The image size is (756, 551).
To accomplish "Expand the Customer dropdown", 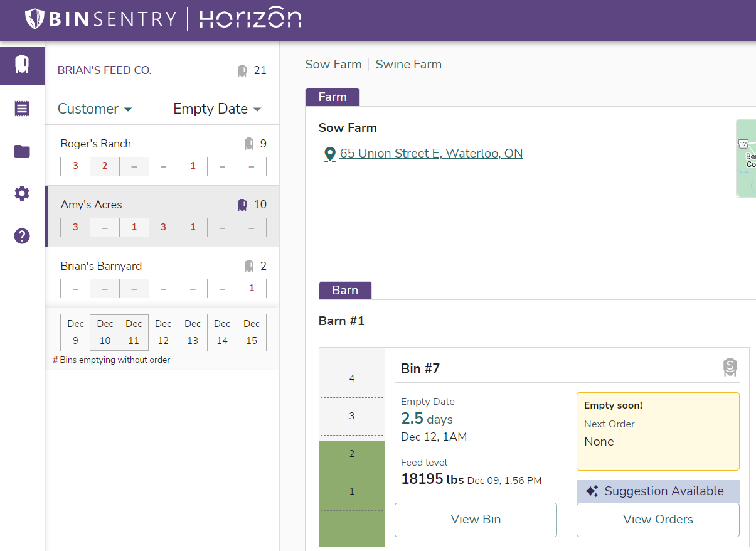I will pos(95,109).
